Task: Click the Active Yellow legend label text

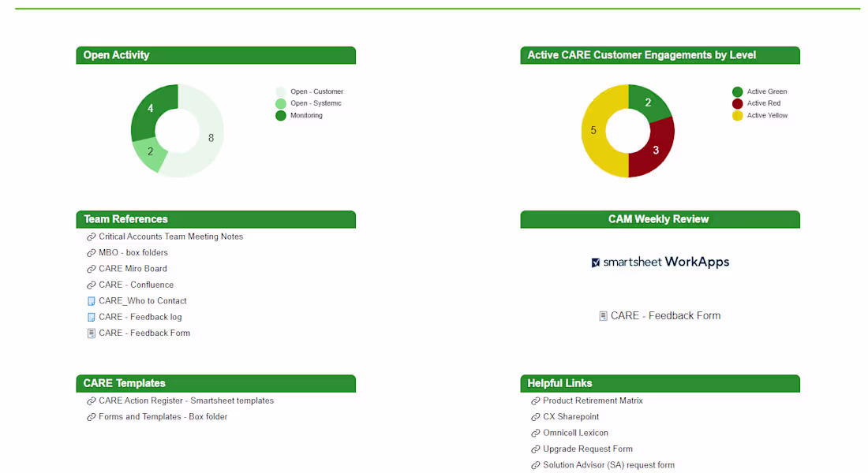Action: 767,116
